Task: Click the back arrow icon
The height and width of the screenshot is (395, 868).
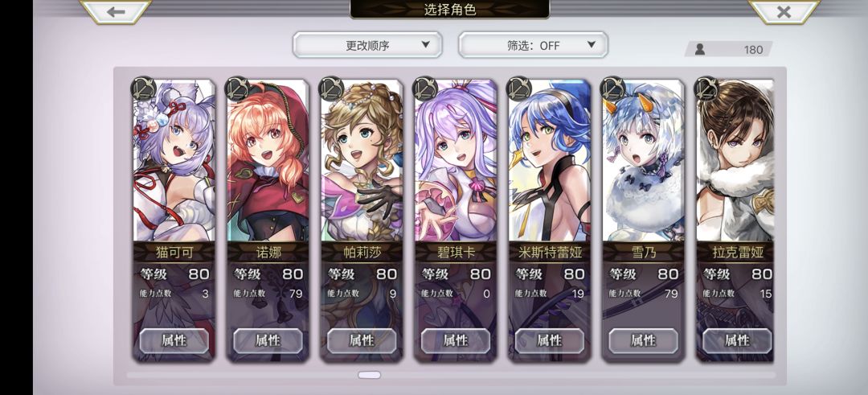Action: click(x=116, y=11)
